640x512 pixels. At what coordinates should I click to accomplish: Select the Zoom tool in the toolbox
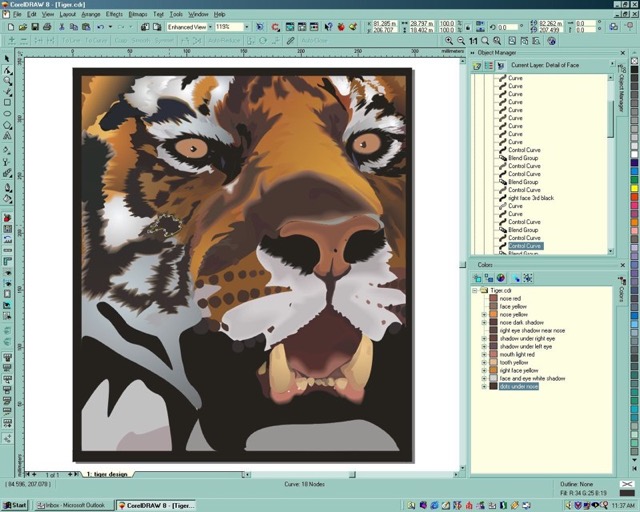(7, 81)
